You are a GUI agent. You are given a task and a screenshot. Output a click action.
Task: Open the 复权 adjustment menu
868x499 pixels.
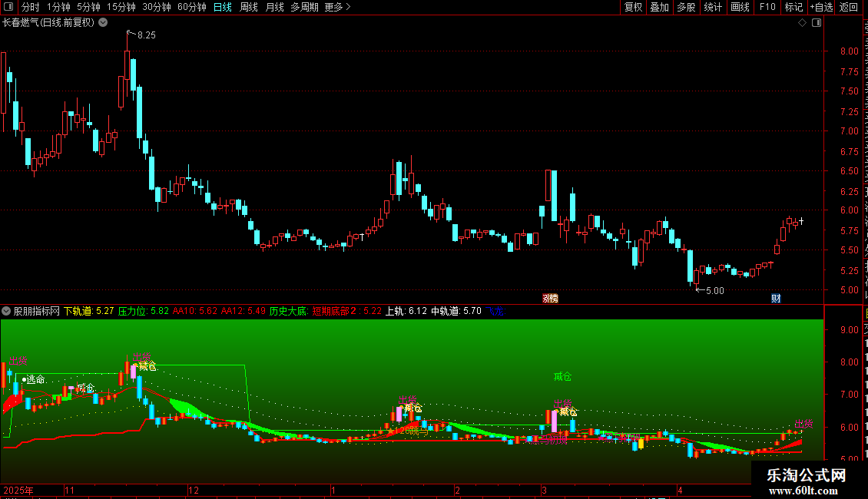point(633,7)
